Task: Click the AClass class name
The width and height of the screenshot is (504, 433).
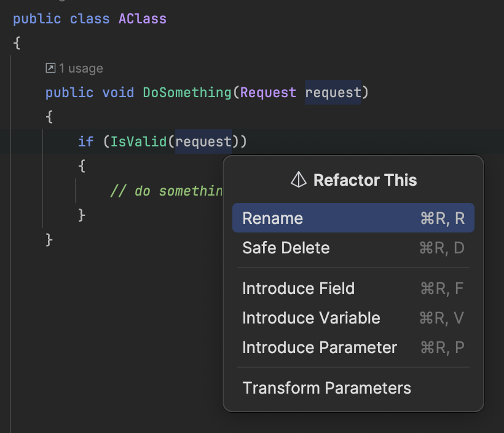Action: click(x=143, y=19)
